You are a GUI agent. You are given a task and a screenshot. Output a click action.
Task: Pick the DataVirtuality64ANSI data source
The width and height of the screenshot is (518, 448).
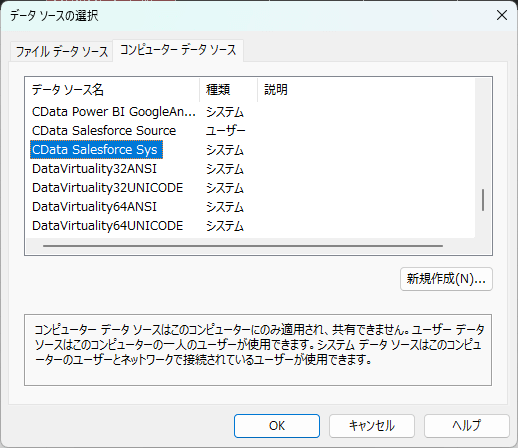tap(94, 207)
